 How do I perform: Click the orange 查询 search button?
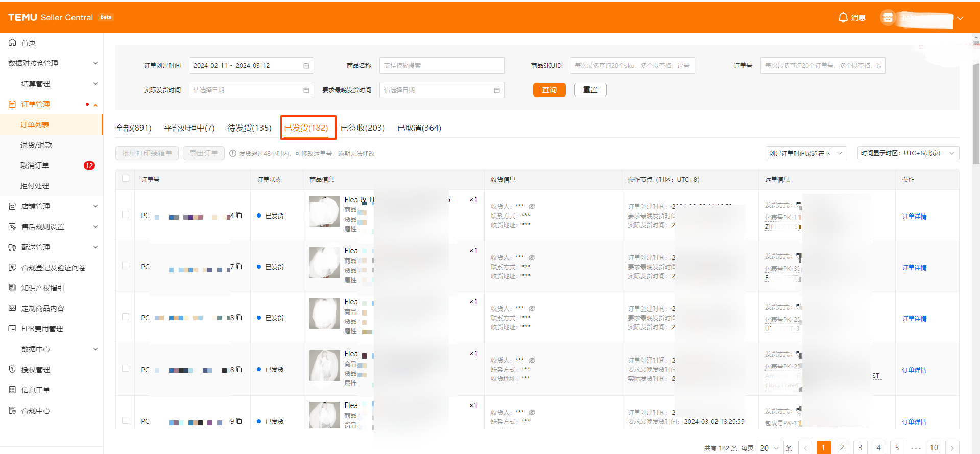(549, 90)
